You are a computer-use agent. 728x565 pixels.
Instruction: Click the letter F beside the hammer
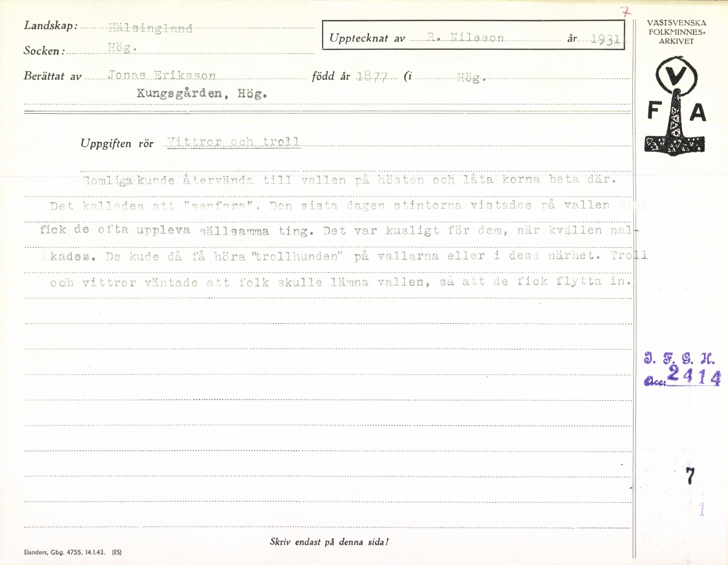point(655,111)
